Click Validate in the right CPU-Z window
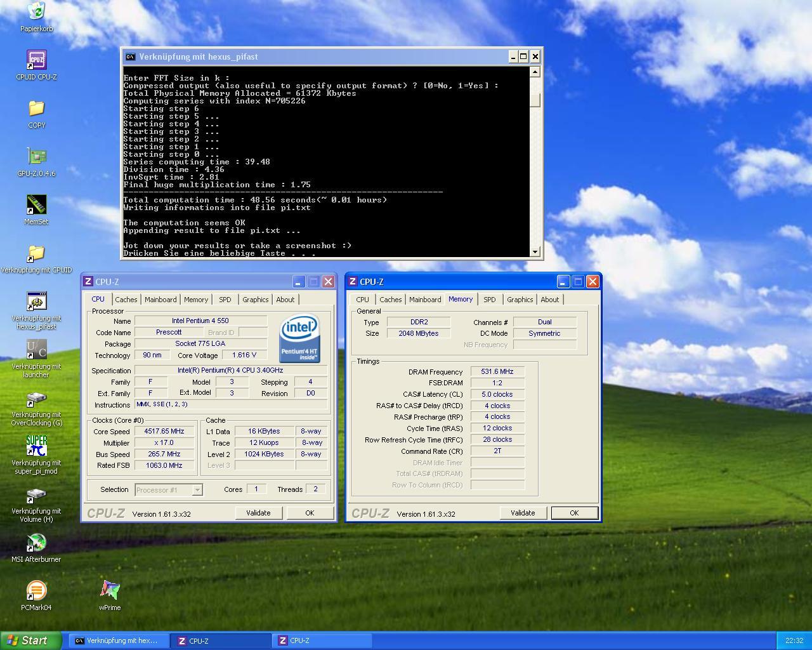 coord(523,513)
